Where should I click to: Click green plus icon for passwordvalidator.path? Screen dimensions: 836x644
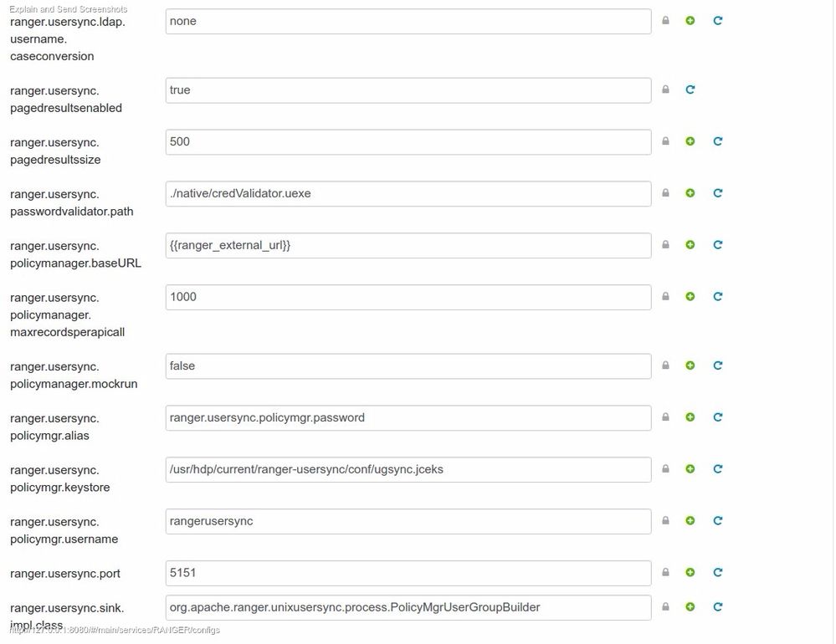click(690, 193)
